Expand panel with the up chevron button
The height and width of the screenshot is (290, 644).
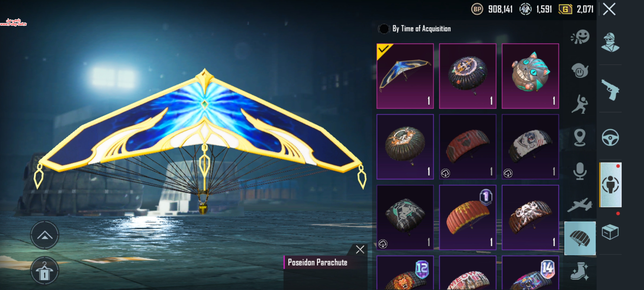45,235
